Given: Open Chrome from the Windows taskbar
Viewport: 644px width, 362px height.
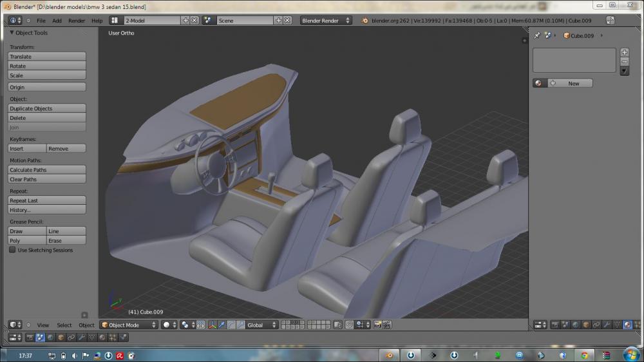Looking at the screenshot, I should tap(584, 355).
